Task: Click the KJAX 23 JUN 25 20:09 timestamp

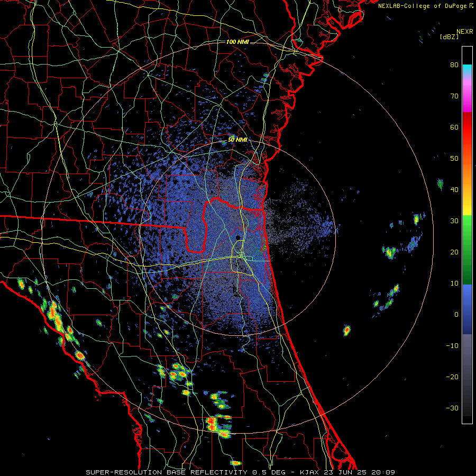Action: click(x=347, y=472)
